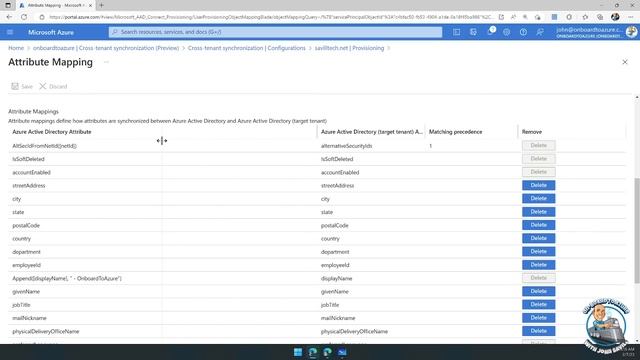Open the accountEnabled source attribute row
The height and width of the screenshot is (360, 640).
(x=31, y=172)
